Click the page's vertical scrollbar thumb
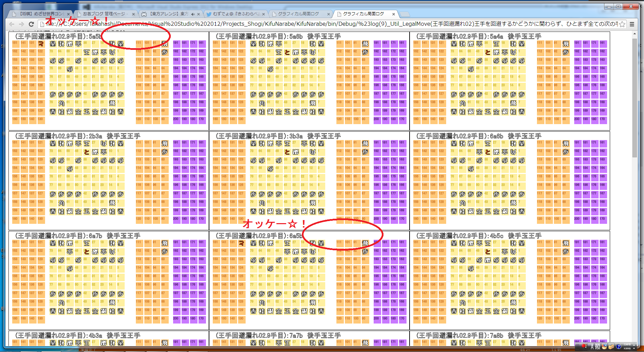 [634, 98]
